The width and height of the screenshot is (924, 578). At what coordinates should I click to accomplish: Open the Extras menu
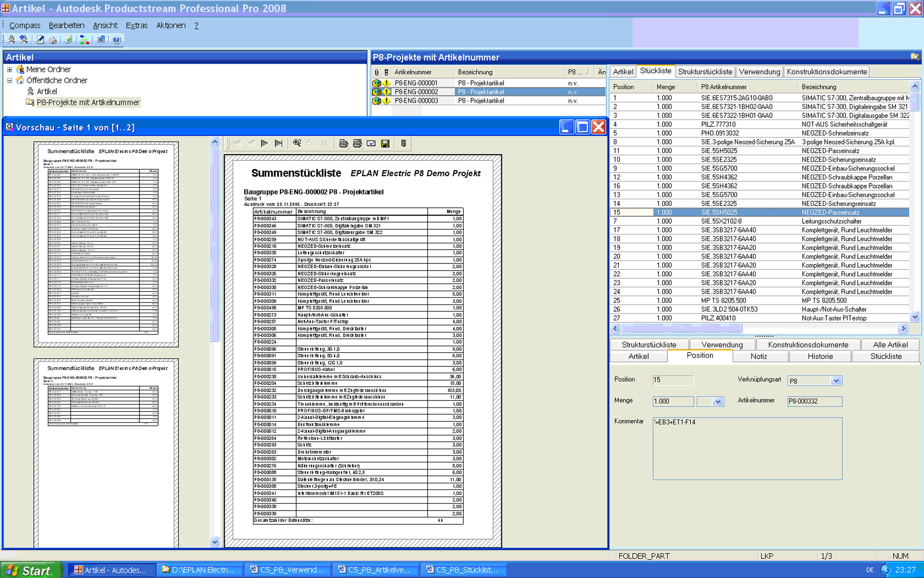(x=136, y=26)
